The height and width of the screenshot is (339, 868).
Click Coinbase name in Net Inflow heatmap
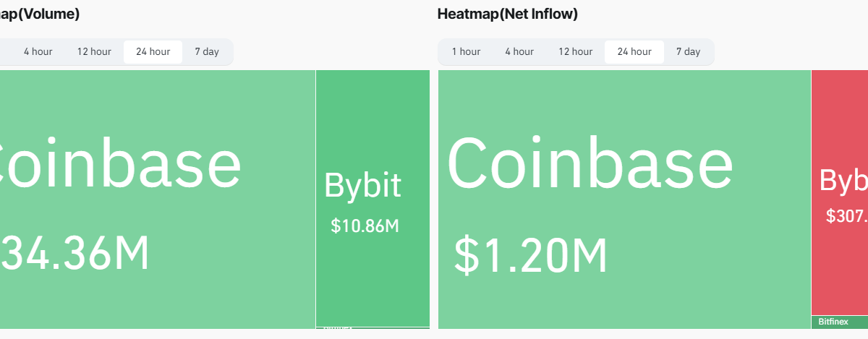tap(590, 165)
